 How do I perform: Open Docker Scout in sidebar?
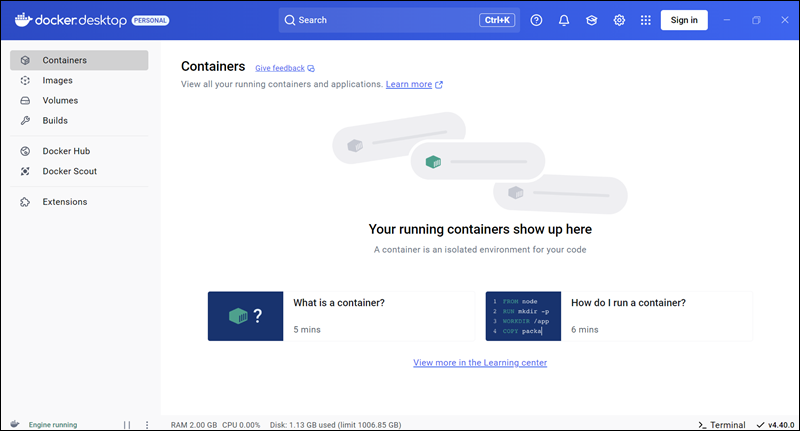coord(79,171)
